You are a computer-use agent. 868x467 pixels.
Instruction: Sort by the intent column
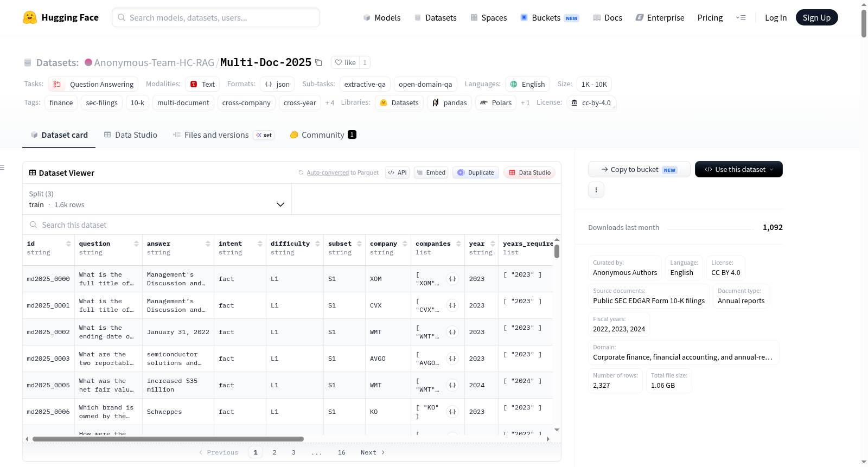click(x=260, y=244)
